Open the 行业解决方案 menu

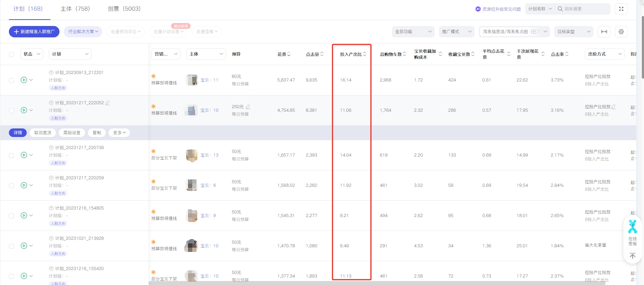83,32
